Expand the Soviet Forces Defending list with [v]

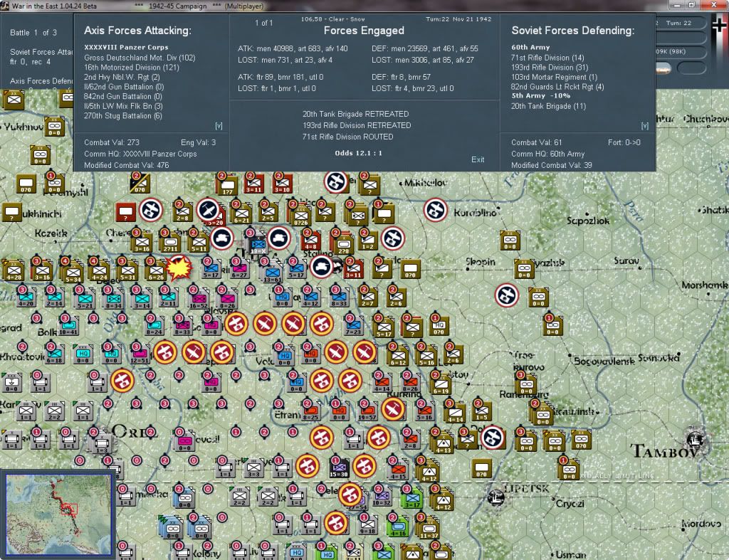coord(644,126)
